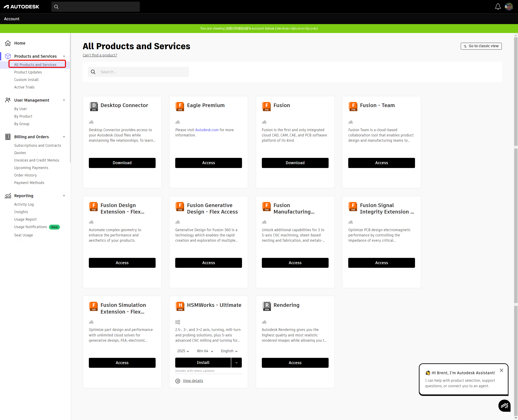Click the Rendering product icon

(266, 306)
